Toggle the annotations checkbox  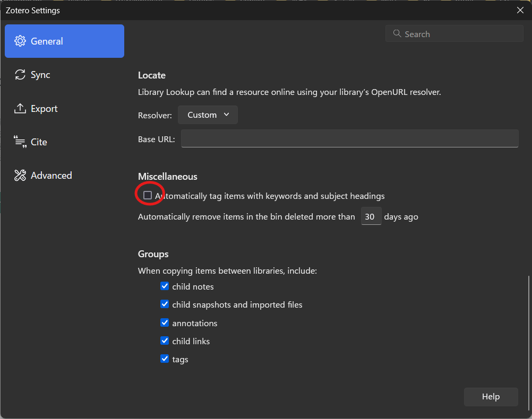tap(165, 322)
